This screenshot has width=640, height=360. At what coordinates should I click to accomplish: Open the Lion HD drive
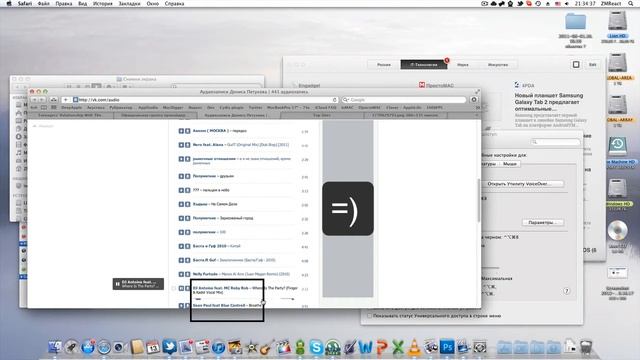[617, 20]
